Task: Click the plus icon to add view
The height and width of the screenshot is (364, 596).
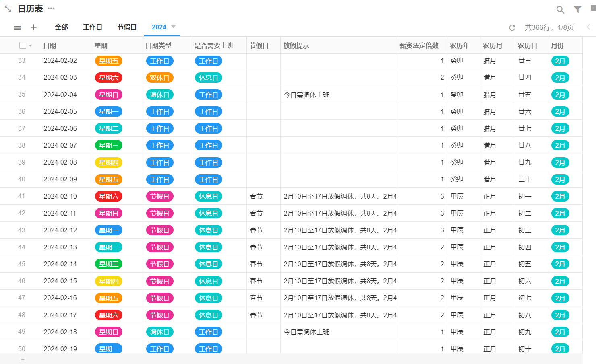Action: coord(33,27)
